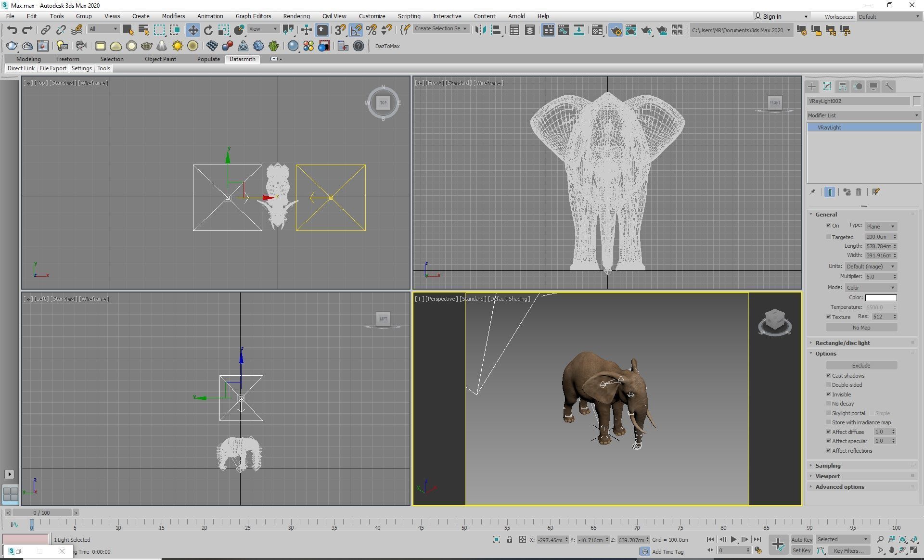Image resolution: width=924 pixels, height=560 pixels.
Task: Open the Workspaces dropdown showing Default
Action: 889,16
